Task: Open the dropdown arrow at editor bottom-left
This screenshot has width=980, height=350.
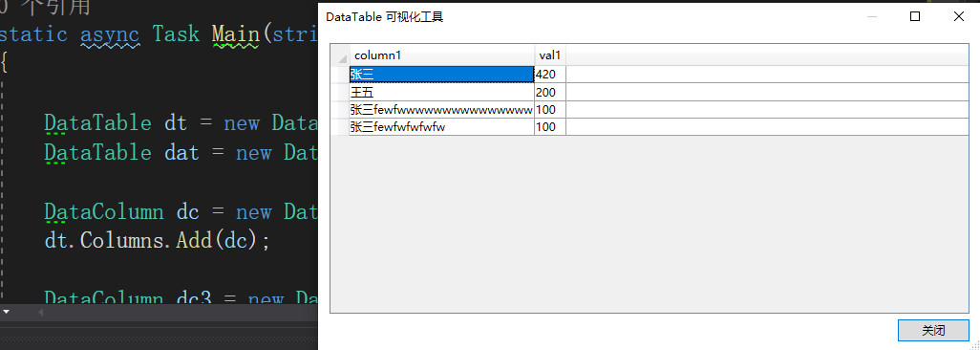Action: pos(7,311)
